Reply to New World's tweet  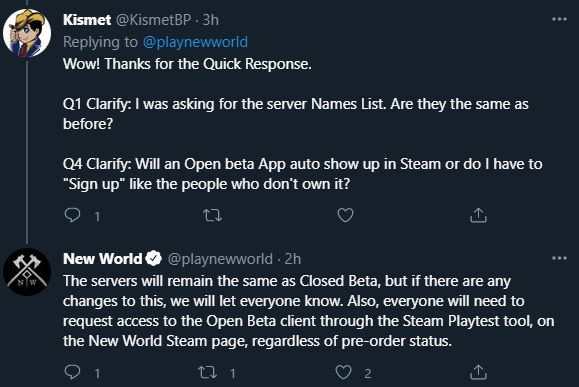click(x=72, y=372)
